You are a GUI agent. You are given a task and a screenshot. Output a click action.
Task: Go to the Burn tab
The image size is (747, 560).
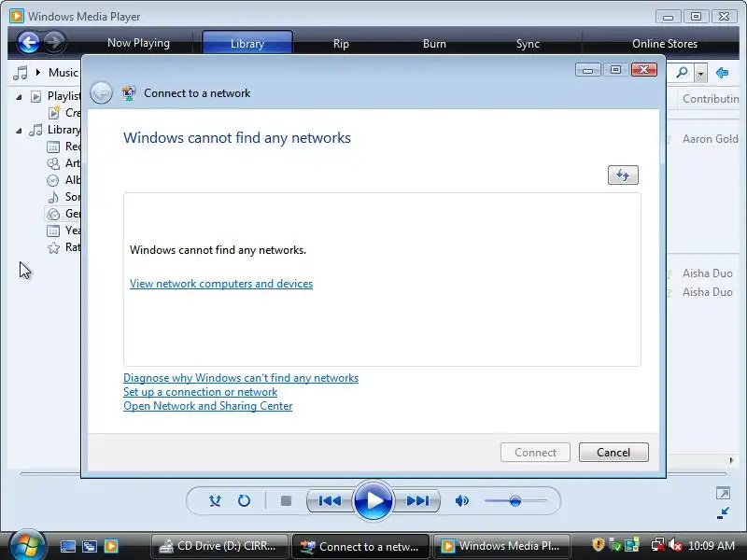click(x=434, y=43)
